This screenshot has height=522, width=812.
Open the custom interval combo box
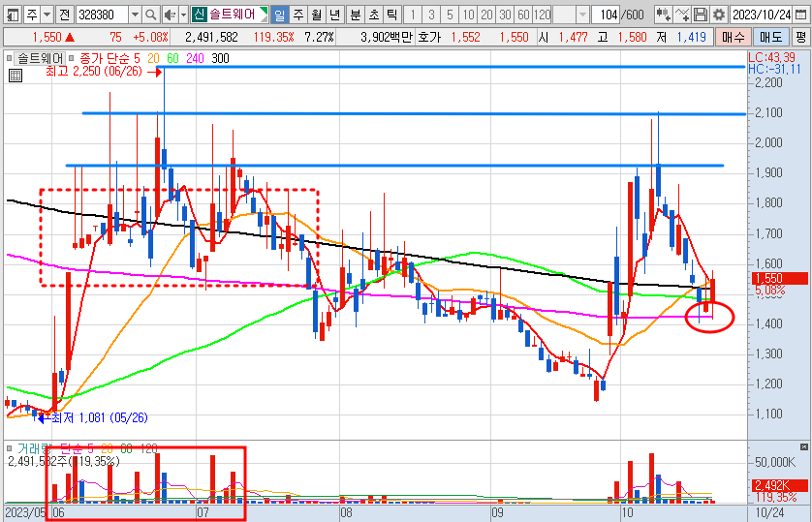[571, 15]
